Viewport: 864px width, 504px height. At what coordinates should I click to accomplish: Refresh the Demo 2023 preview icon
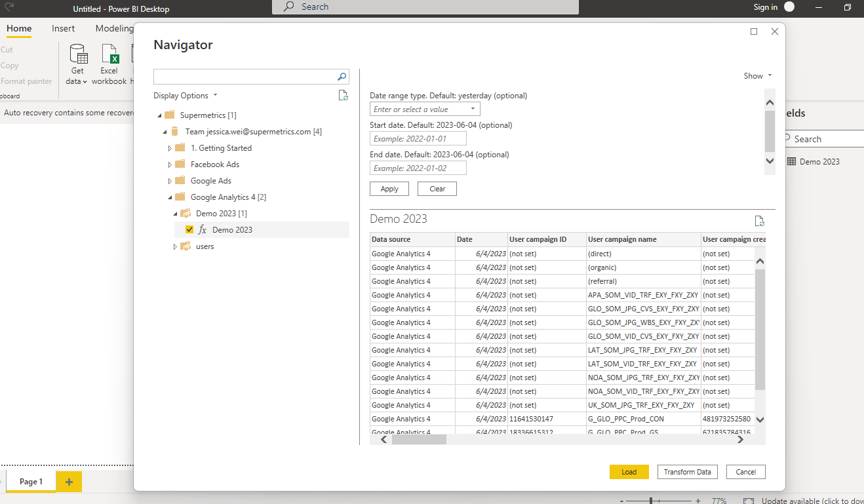(759, 221)
